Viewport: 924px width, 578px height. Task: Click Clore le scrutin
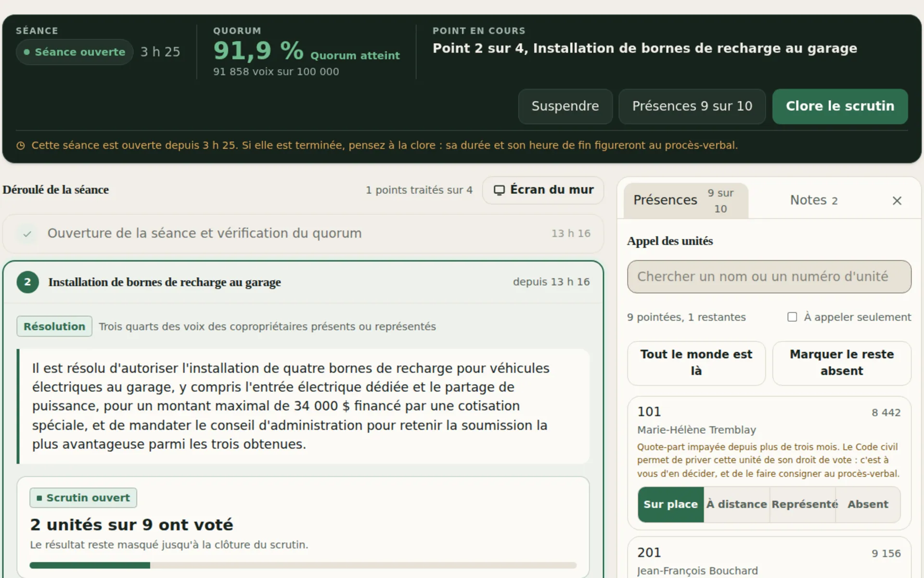(840, 106)
